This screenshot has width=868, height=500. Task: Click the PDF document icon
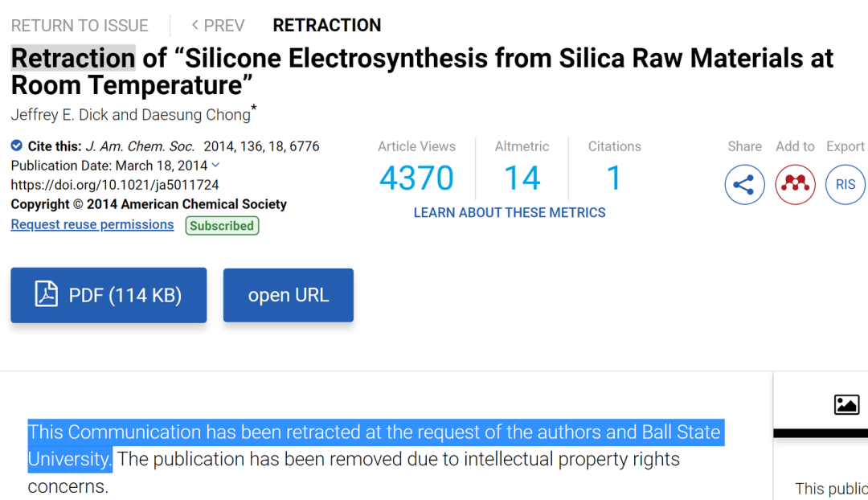pos(47,293)
